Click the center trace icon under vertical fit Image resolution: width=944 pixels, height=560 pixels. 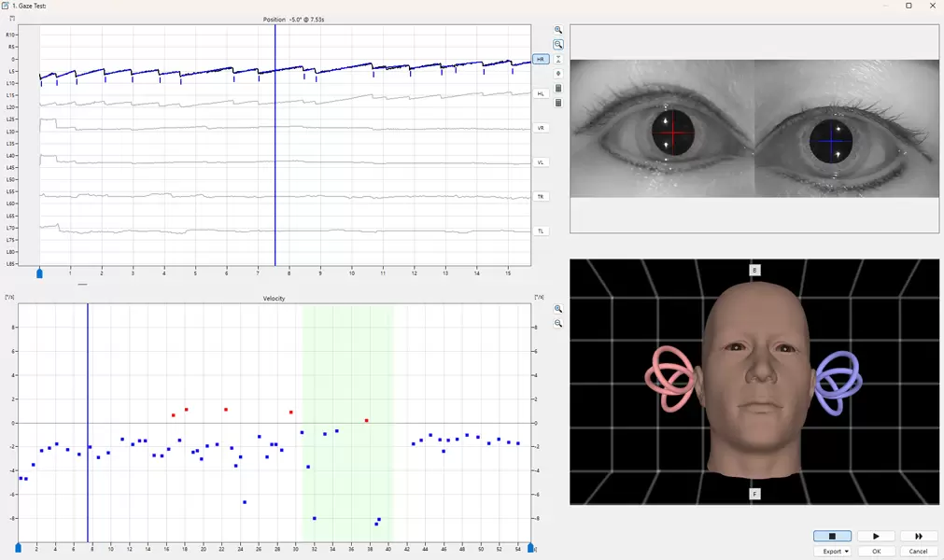[558, 73]
